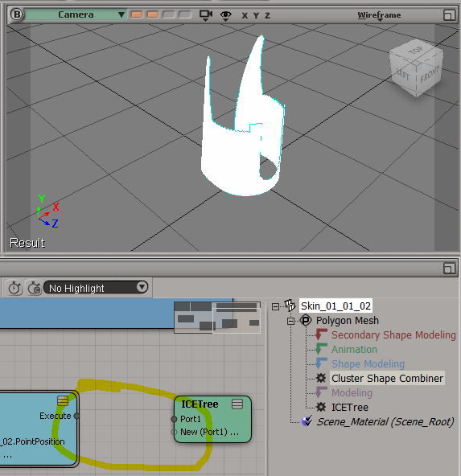Click the PointPosition port label
This screenshot has height=476, width=461.
click(32, 441)
